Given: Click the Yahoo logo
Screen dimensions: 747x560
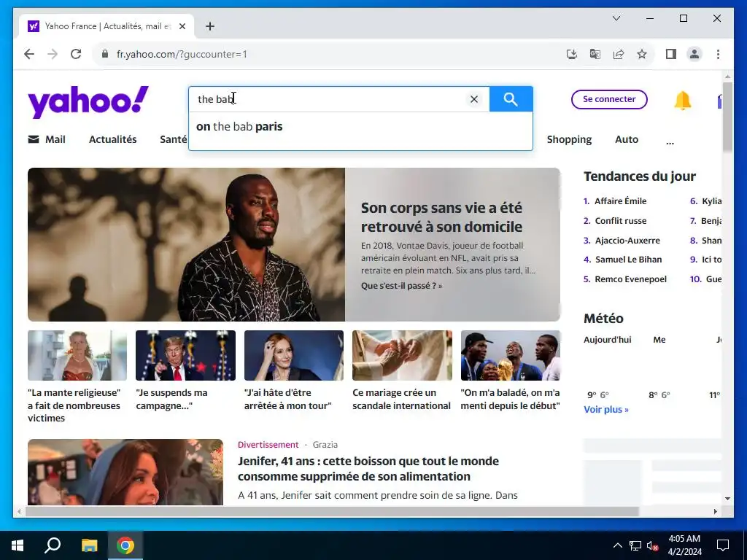Looking at the screenshot, I should point(88,101).
